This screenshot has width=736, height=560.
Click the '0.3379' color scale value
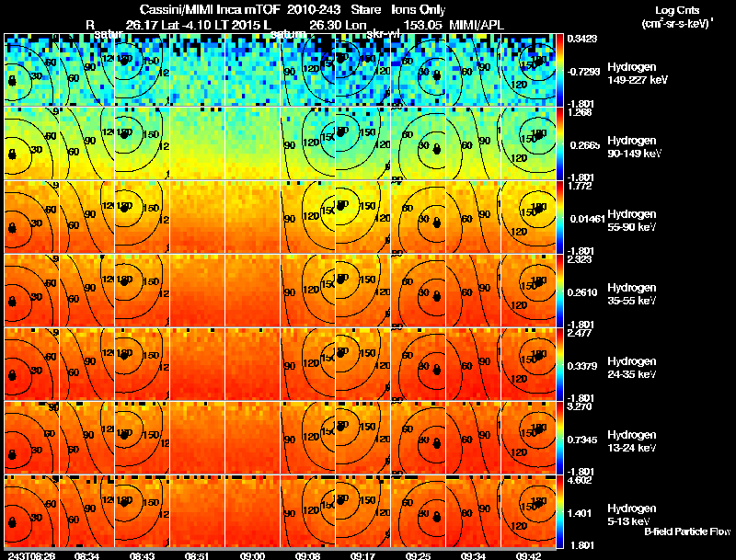(582, 366)
